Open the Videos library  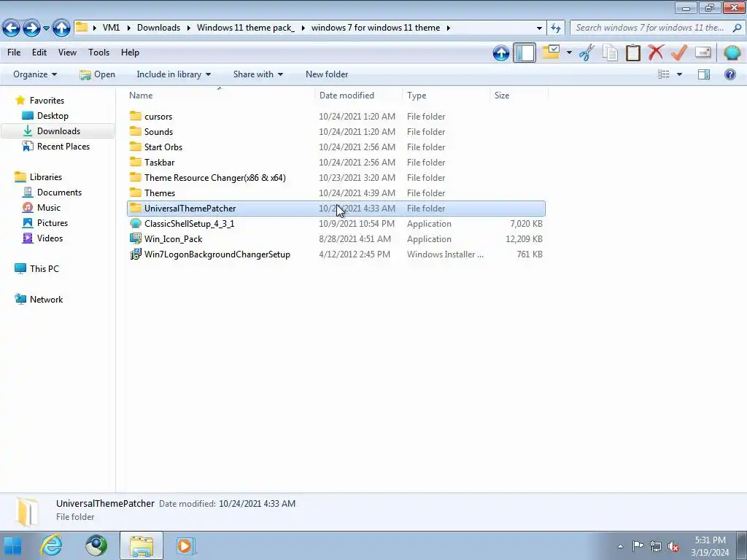[x=50, y=238]
